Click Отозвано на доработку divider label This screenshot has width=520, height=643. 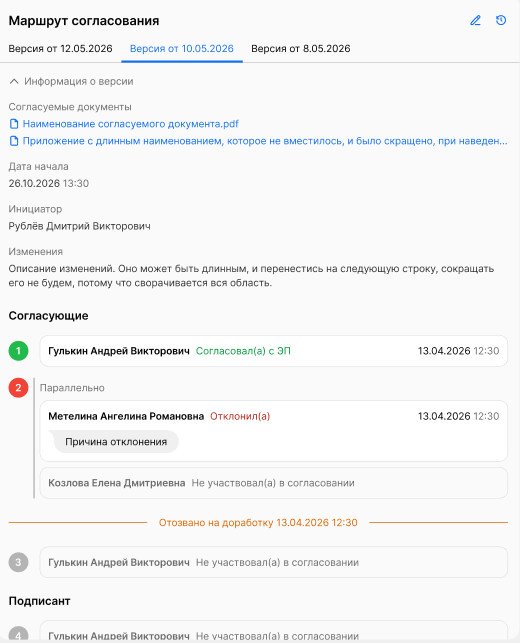[x=258, y=522]
